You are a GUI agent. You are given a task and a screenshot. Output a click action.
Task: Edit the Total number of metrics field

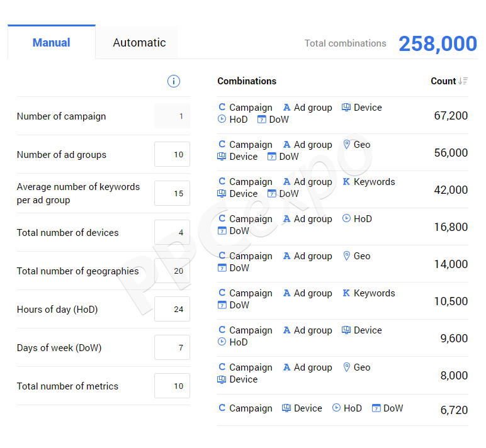(172, 386)
